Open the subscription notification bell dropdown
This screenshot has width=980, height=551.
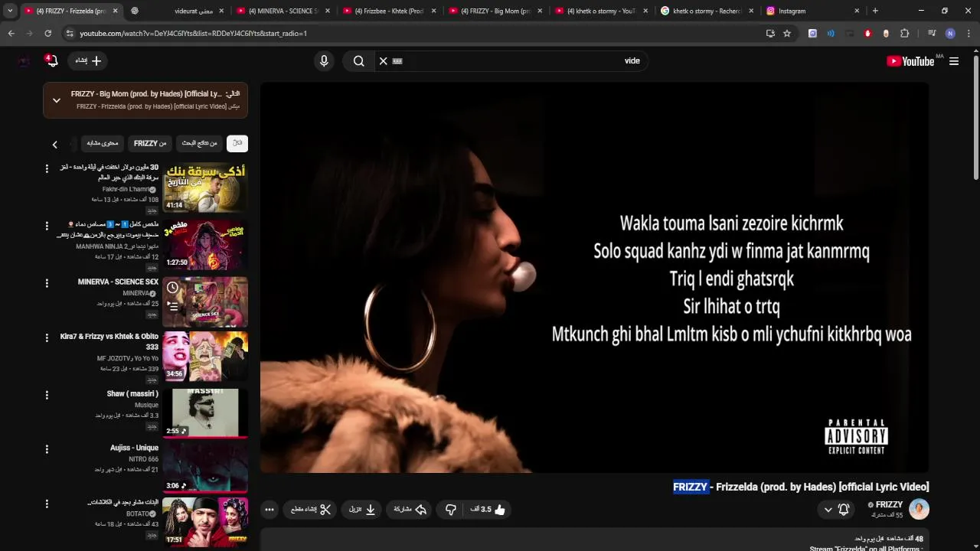[x=836, y=510]
